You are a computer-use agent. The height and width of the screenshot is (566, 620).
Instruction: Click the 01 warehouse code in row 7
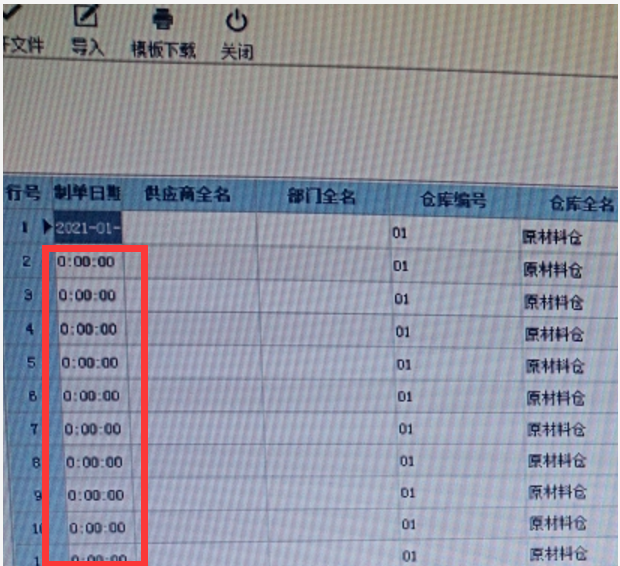(x=406, y=429)
